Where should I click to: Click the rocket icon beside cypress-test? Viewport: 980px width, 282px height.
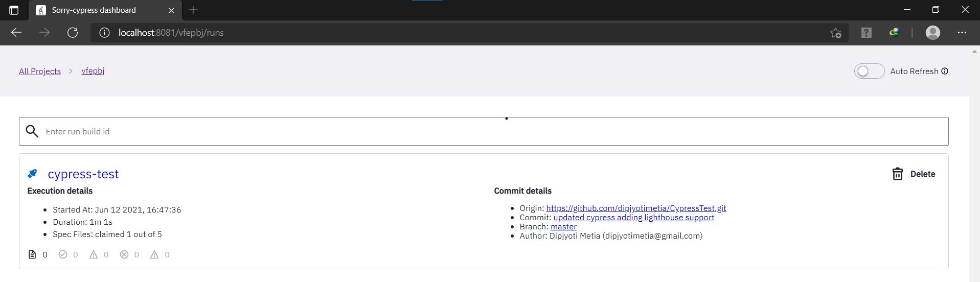(33, 174)
